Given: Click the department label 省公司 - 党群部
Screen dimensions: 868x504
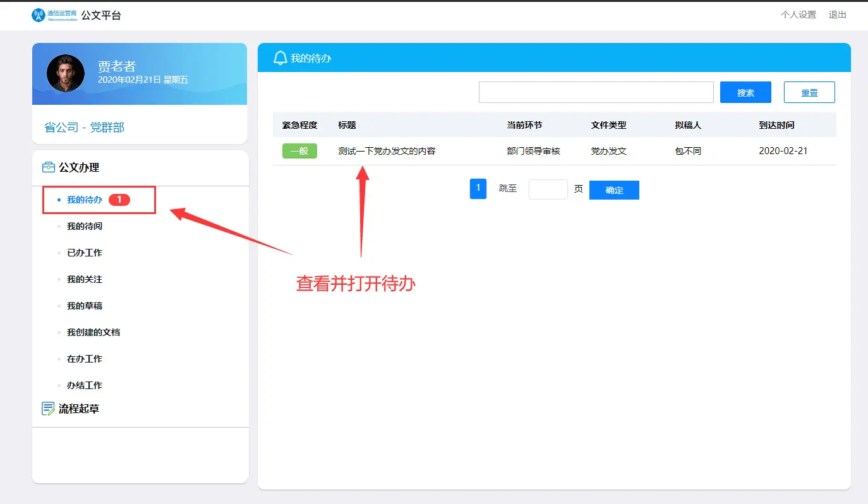Looking at the screenshot, I should click(x=84, y=127).
